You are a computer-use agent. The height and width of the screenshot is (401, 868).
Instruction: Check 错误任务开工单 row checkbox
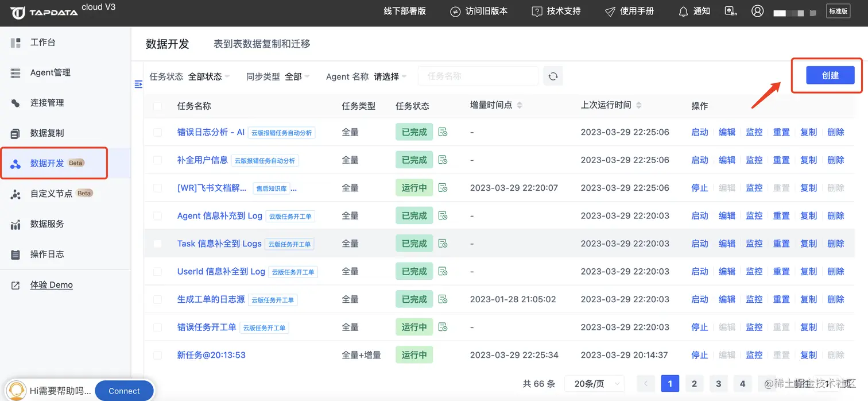pyautogui.click(x=157, y=327)
